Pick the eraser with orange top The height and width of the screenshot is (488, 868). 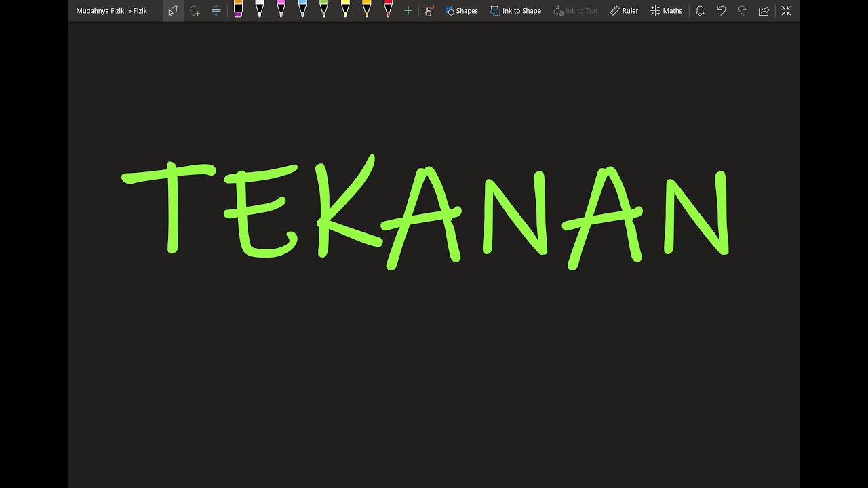[238, 9]
